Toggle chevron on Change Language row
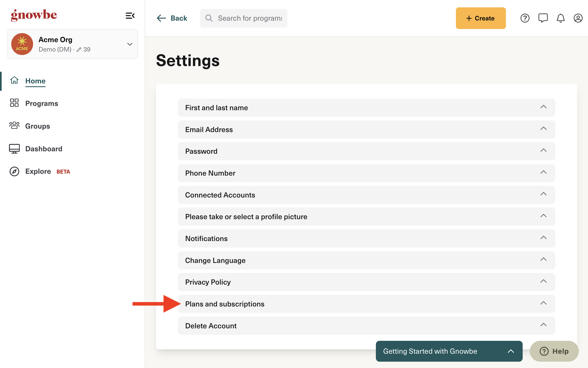The width and height of the screenshot is (588, 368). [x=543, y=259]
